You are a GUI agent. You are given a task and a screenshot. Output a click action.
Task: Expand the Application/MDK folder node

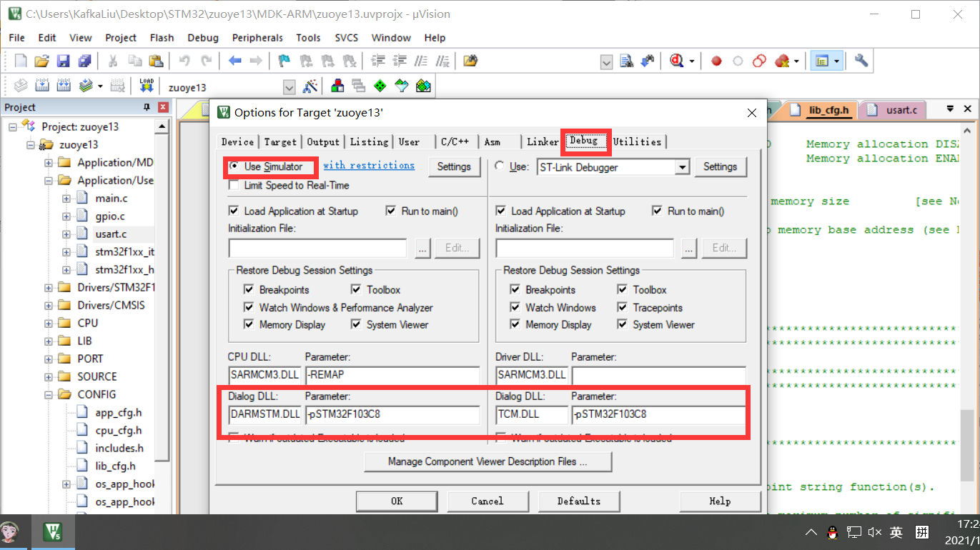(49, 162)
